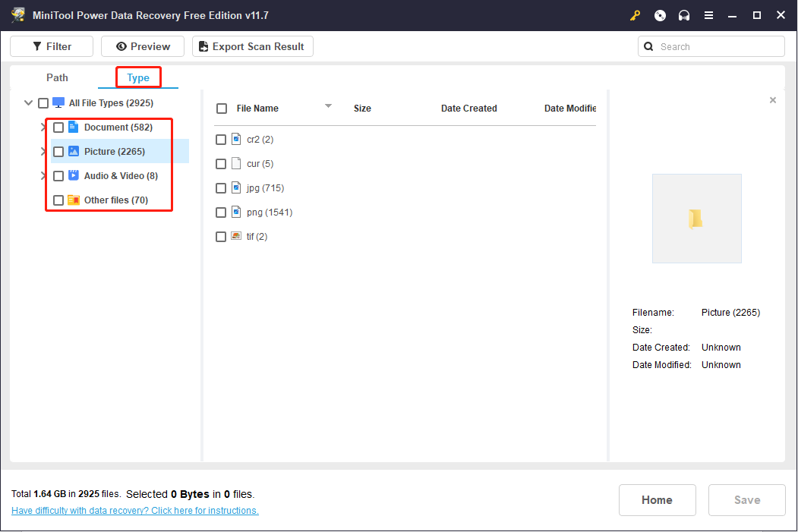
Task: Click the File Name column header
Action: (x=257, y=109)
